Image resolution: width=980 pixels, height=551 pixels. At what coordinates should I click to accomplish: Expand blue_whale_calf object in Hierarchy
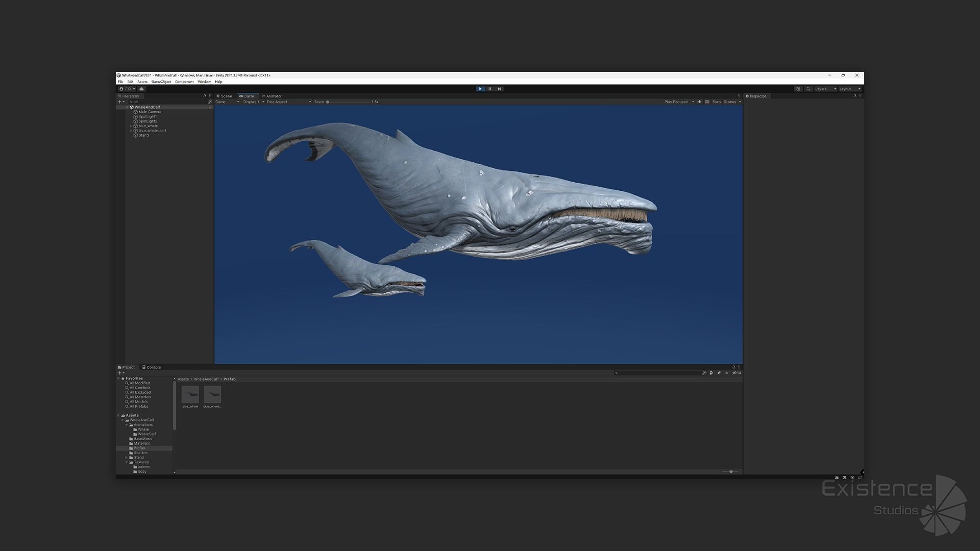tap(131, 131)
